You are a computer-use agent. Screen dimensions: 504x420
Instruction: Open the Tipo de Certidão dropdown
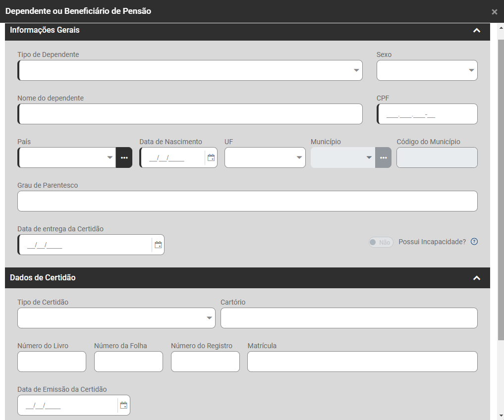pyautogui.click(x=116, y=318)
